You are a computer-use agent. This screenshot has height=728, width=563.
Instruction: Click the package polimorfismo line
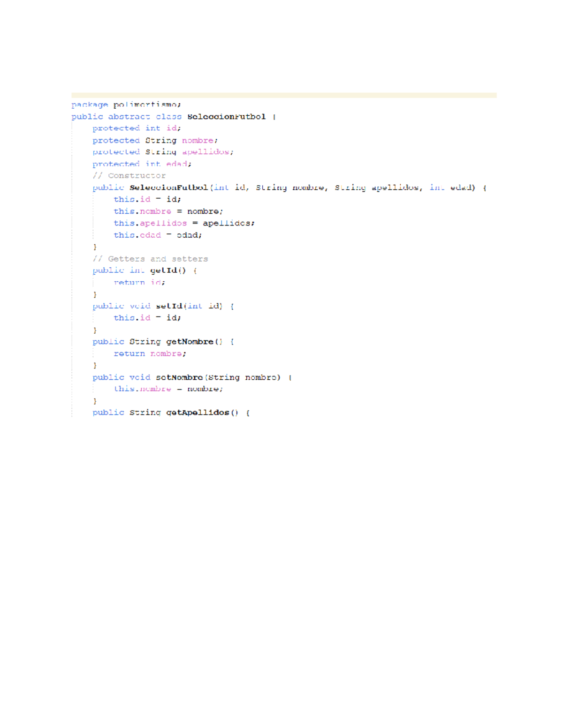(126, 105)
